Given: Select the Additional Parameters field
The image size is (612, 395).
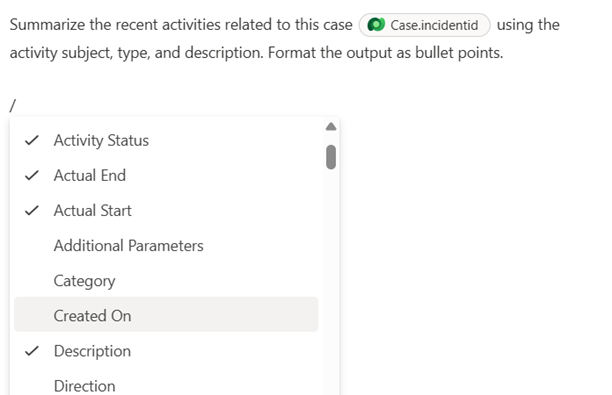Looking at the screenshot, I should 166,246.
